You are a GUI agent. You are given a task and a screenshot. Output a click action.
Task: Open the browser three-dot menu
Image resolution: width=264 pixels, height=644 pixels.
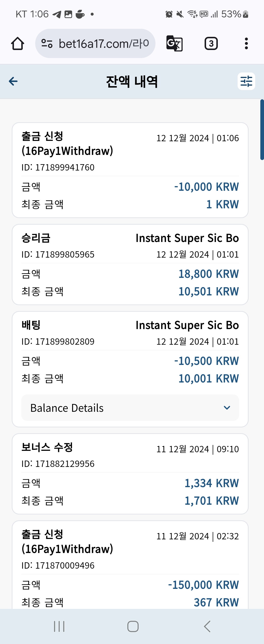[246, 43]
